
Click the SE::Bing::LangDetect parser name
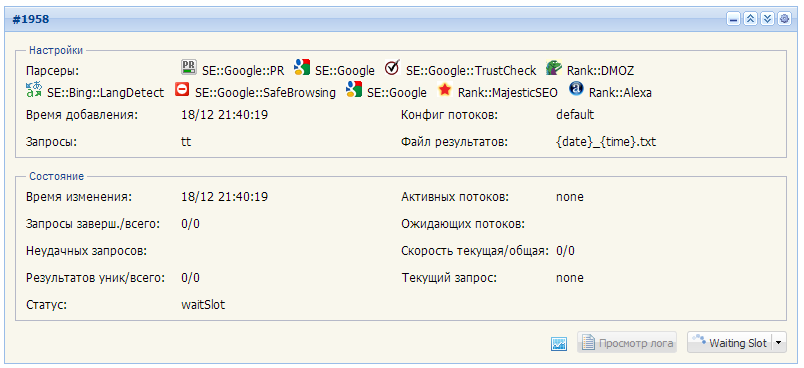point(106,93)
